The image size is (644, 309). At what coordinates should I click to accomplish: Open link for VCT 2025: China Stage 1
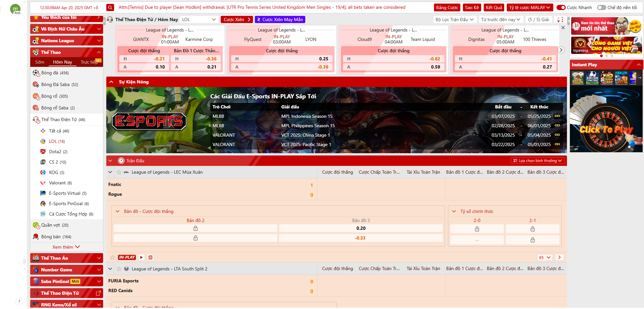(557, 135)
